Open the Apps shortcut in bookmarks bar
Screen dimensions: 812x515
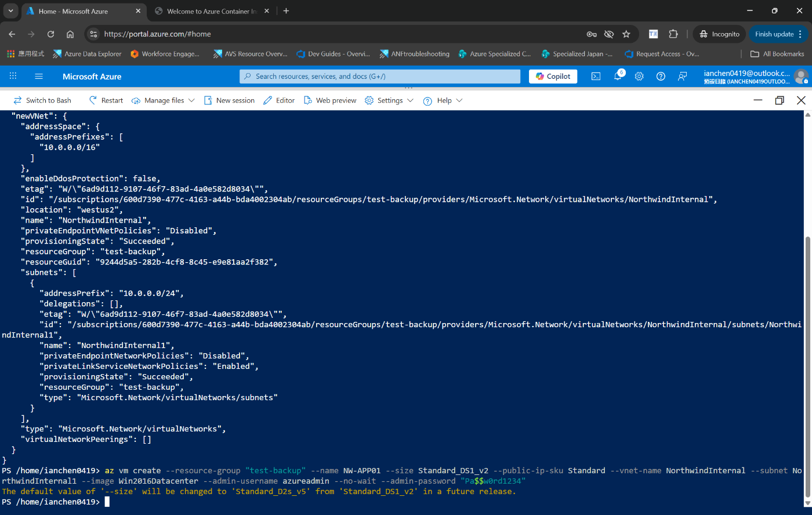pos(26,54)
